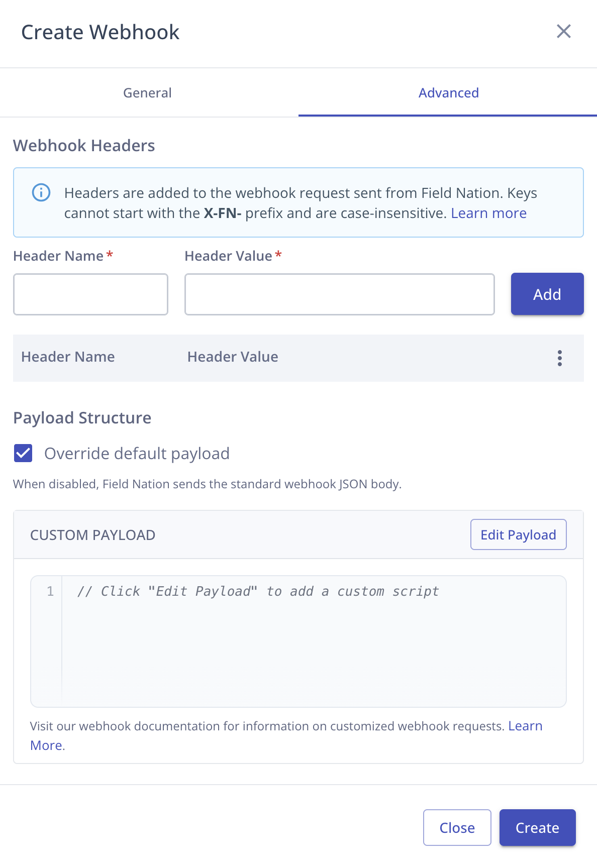
Task: Click line number 1 in code gutter
Action: pos(50,591)
